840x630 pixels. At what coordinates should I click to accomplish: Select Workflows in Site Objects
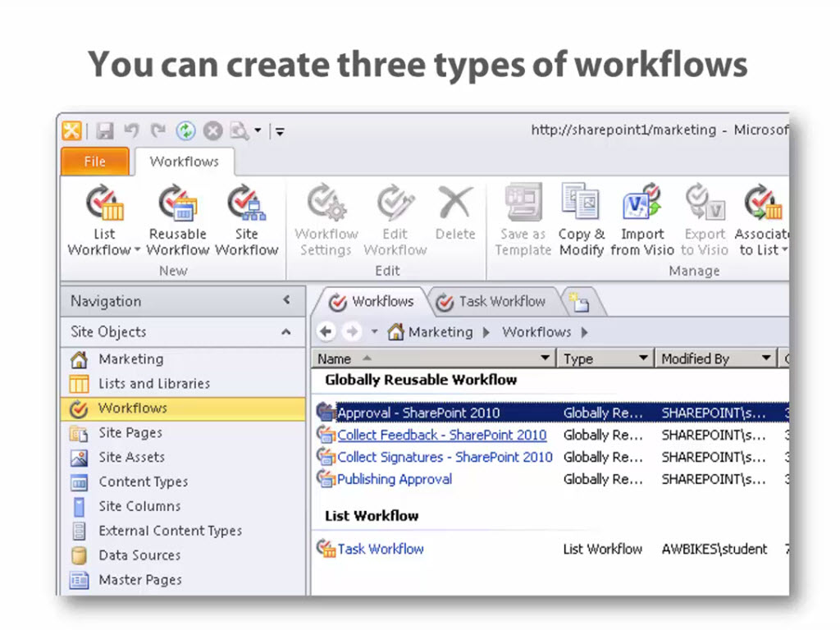pyautogui.click(x=184, y=409)
